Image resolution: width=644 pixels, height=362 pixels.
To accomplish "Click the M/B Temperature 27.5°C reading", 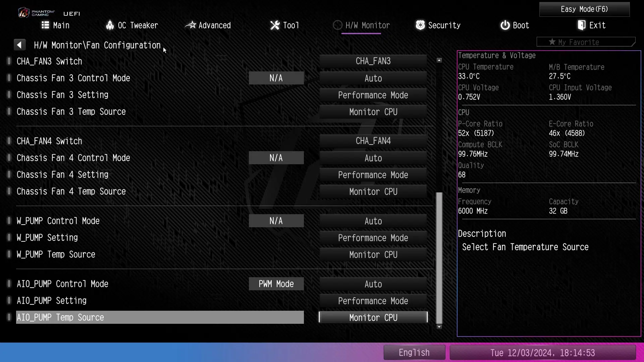I will pyautogui.click(x=559, y=76).
